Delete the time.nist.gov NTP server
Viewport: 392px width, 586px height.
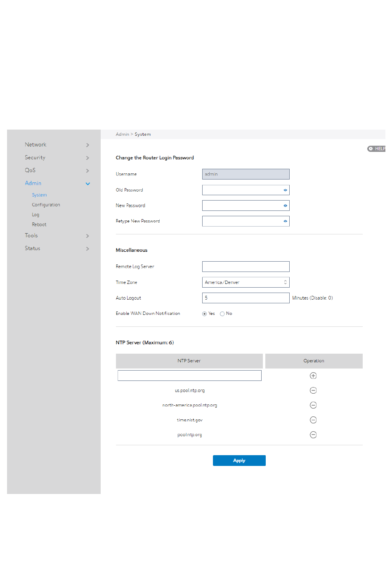313,420
